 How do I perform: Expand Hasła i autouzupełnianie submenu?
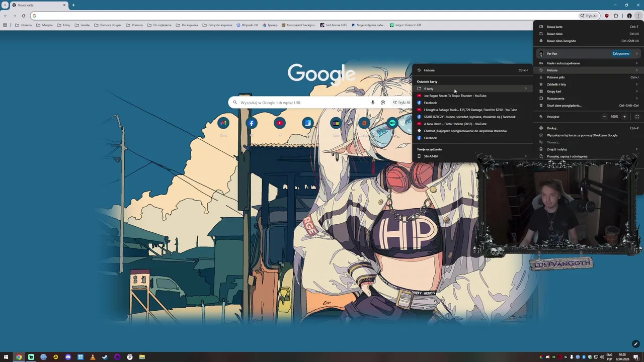pos(588,63)
